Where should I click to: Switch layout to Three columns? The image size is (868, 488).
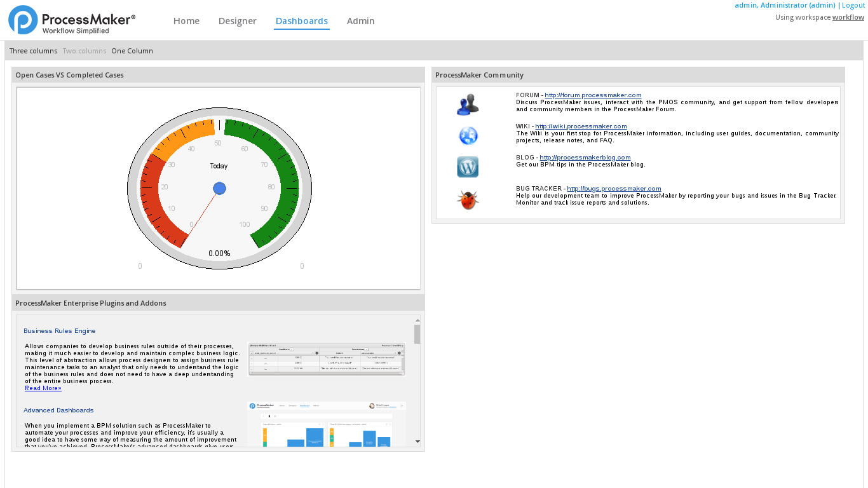click(33, 51)
